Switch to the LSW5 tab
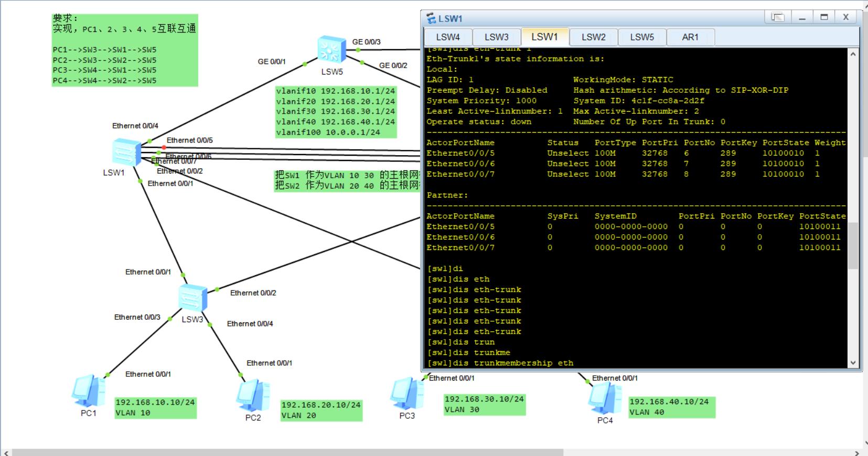 click(642, 37)
